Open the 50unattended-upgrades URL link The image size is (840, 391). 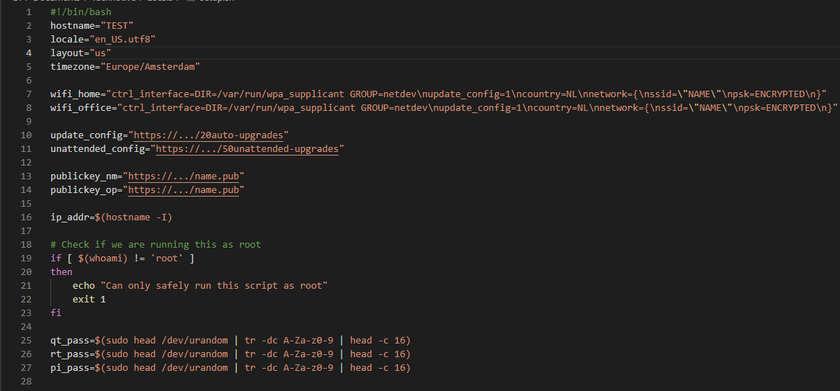(247, 148)
